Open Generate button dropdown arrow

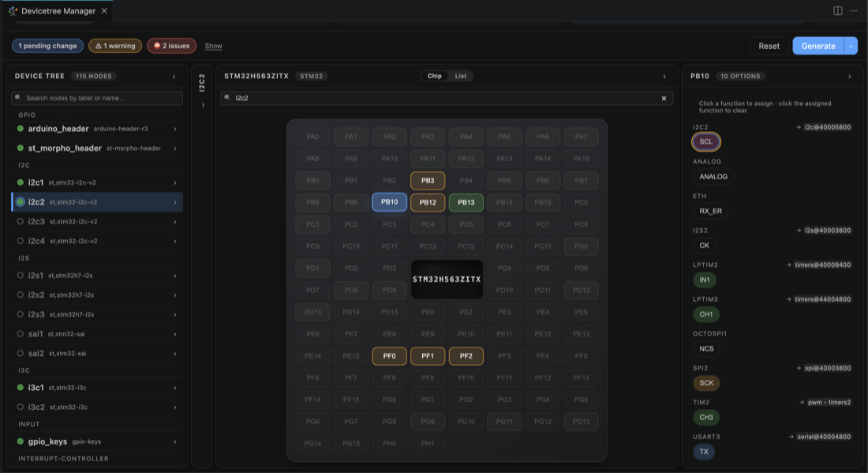(851, 46)
